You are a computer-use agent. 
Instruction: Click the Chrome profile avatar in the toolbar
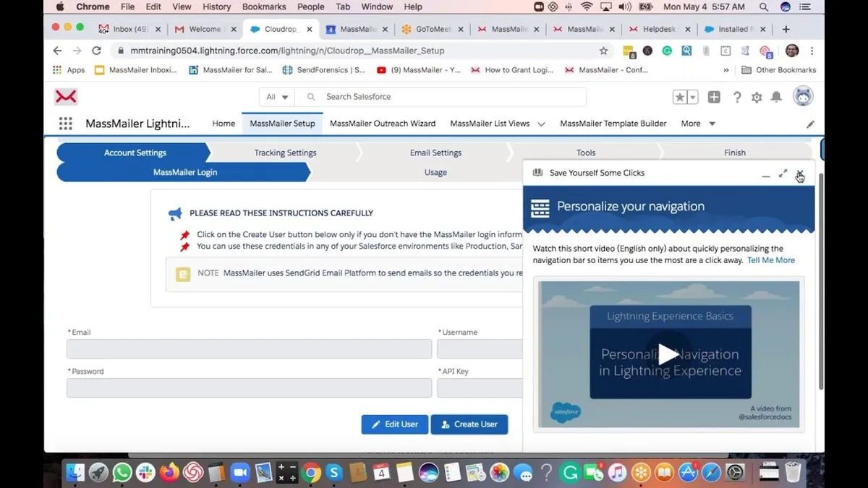tap(792, 51)
